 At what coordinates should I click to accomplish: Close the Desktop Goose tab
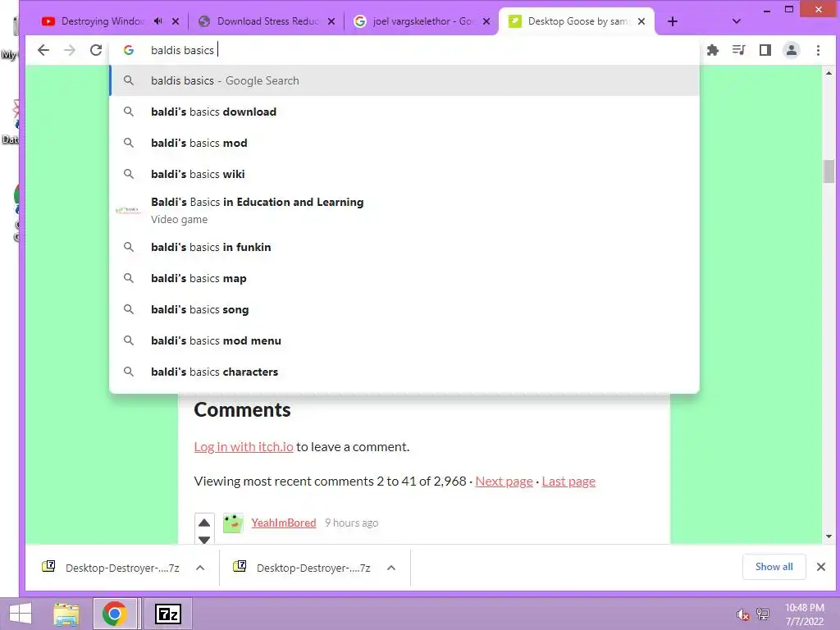point(641,21)
